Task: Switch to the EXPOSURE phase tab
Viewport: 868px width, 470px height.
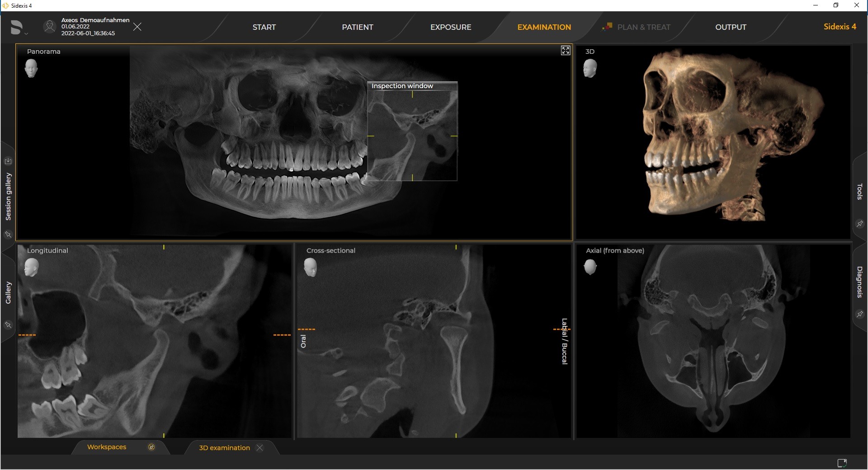Action: pos(451,27)
